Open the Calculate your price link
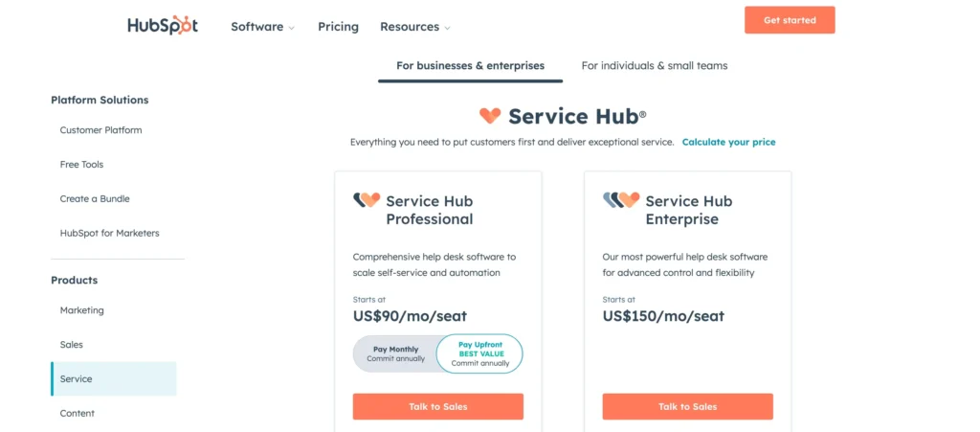Screen dimensions: 980x432 coord(728,142)
